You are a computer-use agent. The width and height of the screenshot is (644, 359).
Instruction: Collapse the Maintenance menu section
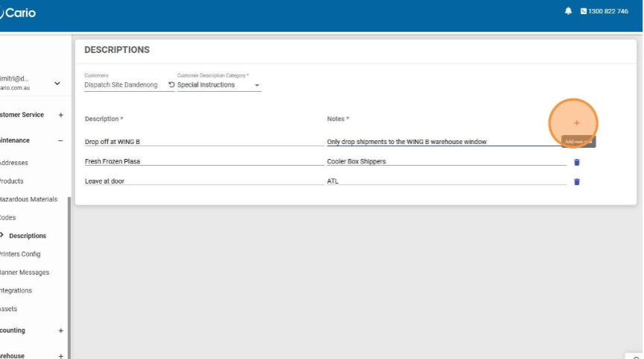click(60, 141)
